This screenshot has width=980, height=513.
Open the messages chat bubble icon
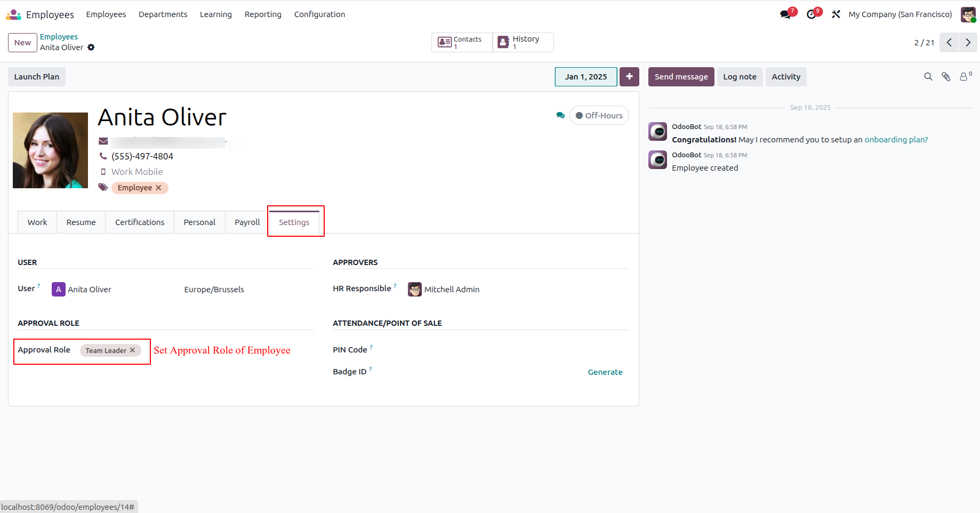click(785, 14)
